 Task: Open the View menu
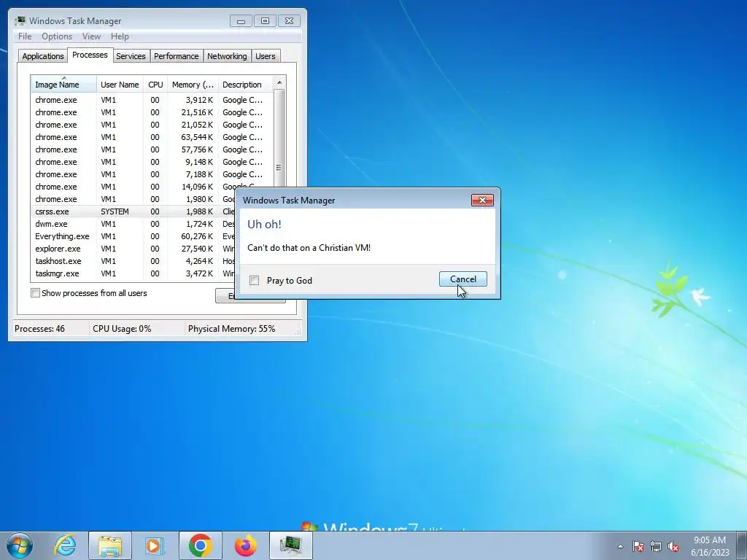click(x=91, y=36)
